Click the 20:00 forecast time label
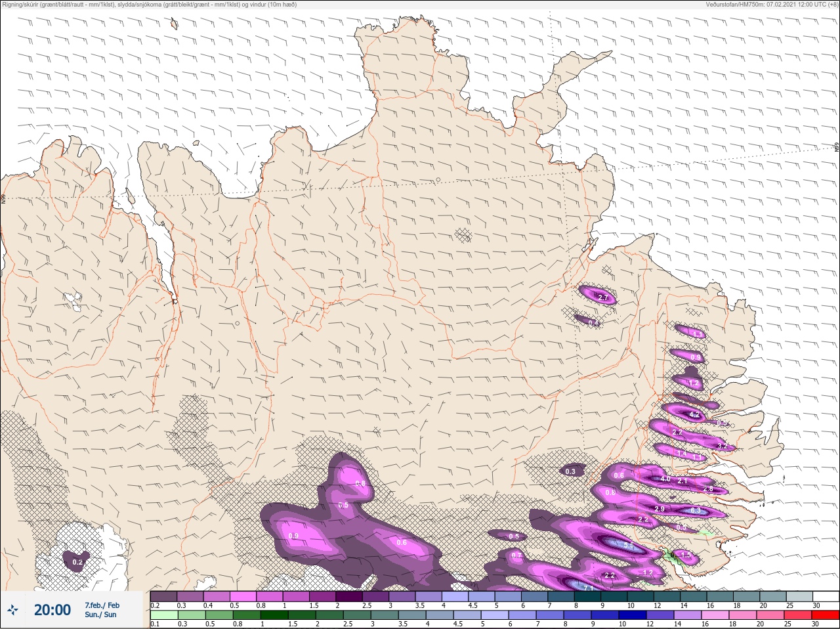This screenshot has height=629, width=840. click(x=52, y=610)
